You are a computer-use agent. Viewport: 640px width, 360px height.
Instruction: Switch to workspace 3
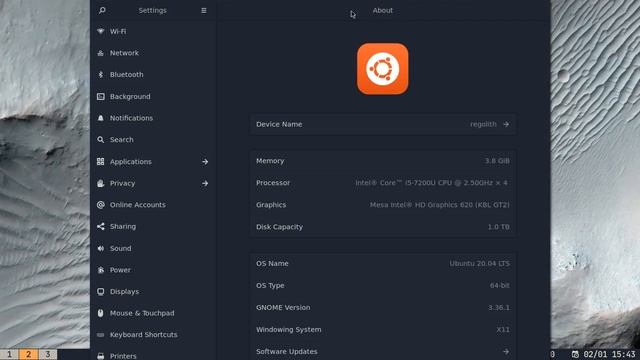point(47,354)
